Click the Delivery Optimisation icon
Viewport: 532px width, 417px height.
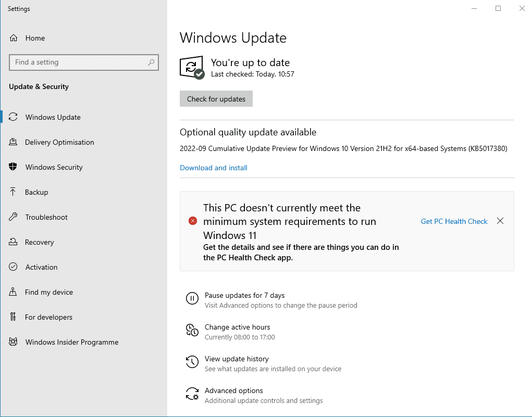tap(13, 142)
